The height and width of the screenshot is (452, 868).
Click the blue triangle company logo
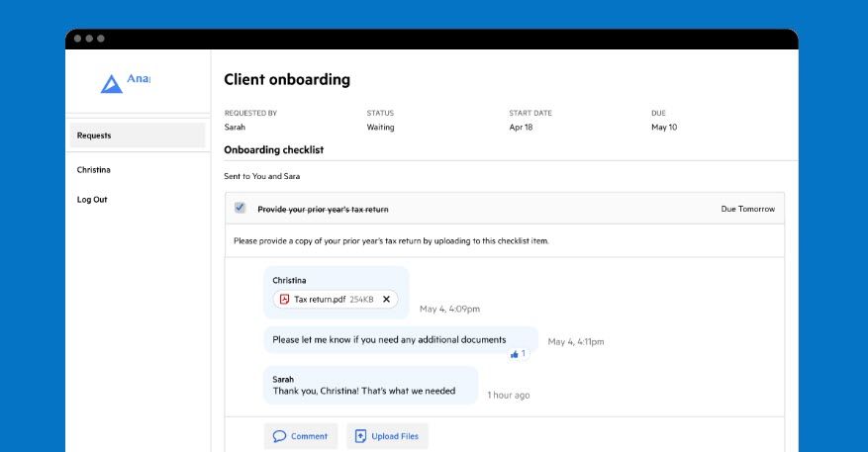coord(111,84)
